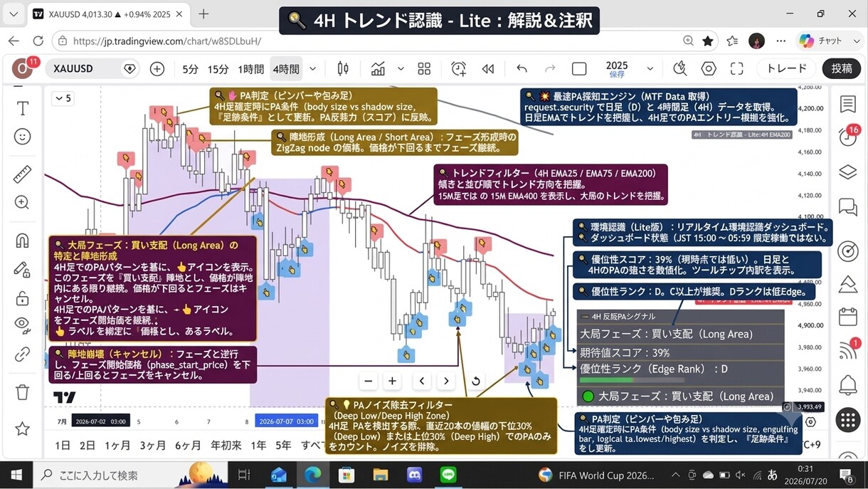
Task: Collapse the indicator legend showing 5
Action: [63, 98]
